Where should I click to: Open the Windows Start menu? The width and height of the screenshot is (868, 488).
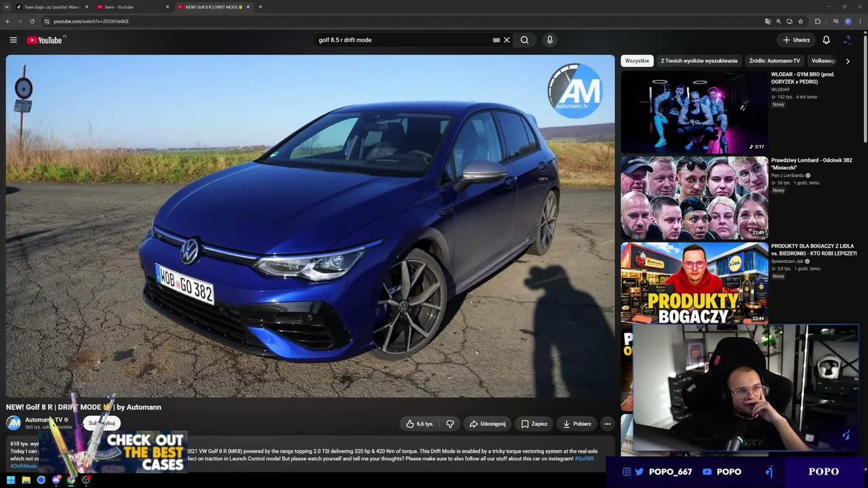(11, 480)
